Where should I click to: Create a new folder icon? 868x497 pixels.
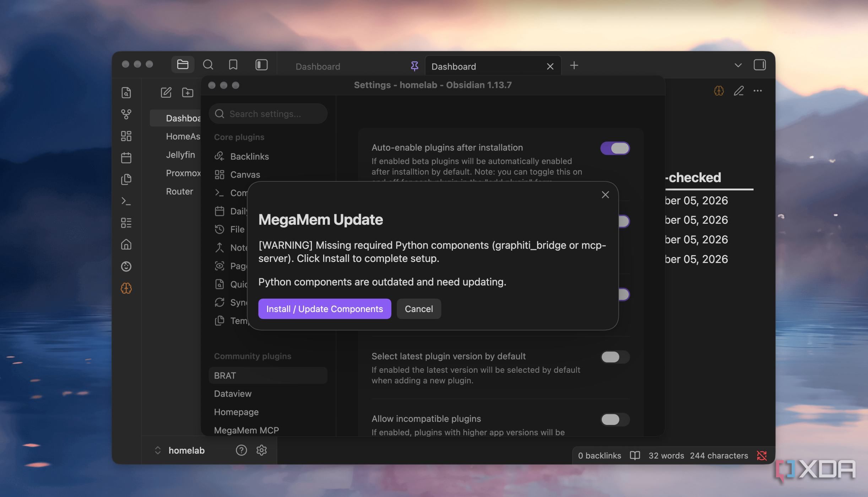click(188, 93)
